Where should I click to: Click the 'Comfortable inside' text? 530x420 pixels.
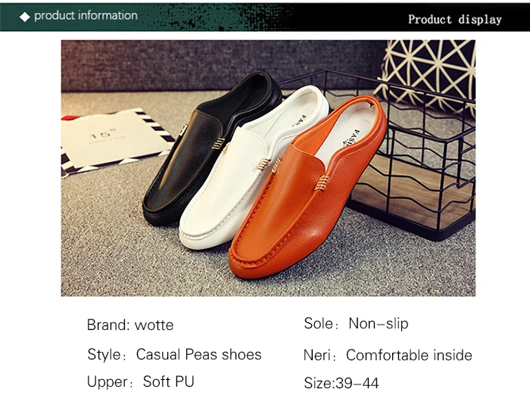(409, 355)
